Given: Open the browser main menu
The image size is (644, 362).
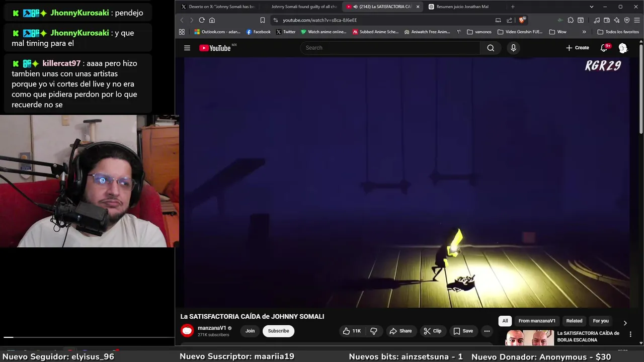Looking at the screenshot, I should 637,20.
